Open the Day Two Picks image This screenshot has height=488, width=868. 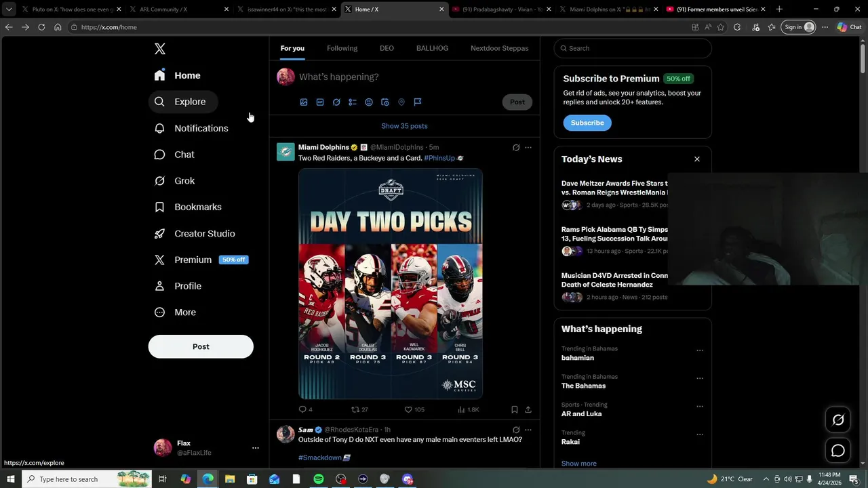point(391,283)
